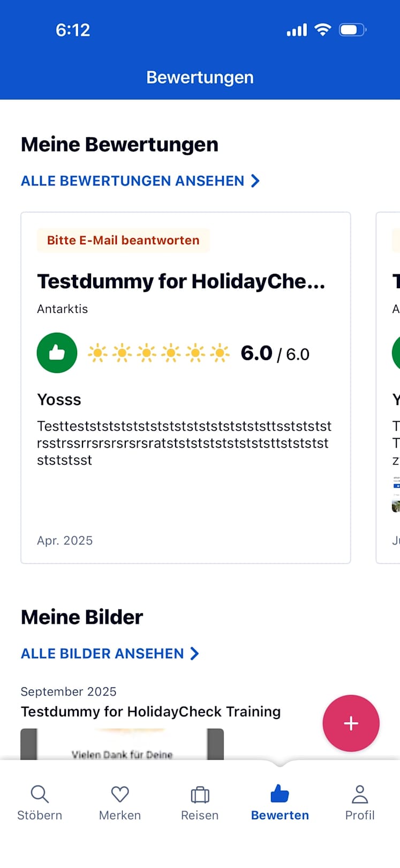The image size is (400, 868).
Task: Tap the Wi-Fi status icon
Action: 322,30
